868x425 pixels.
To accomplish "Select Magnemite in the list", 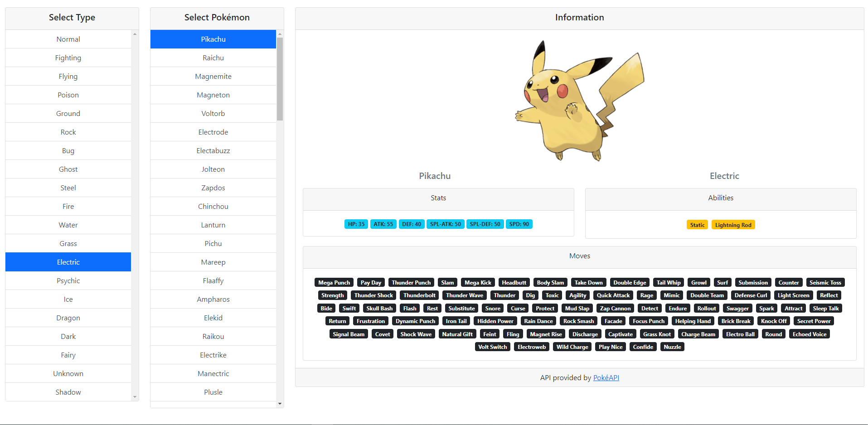I will [213, 76].
